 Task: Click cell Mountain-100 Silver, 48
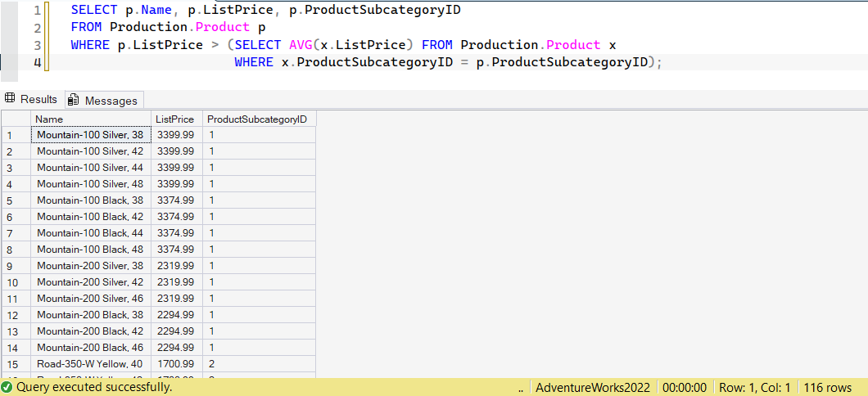click(92, 183)
